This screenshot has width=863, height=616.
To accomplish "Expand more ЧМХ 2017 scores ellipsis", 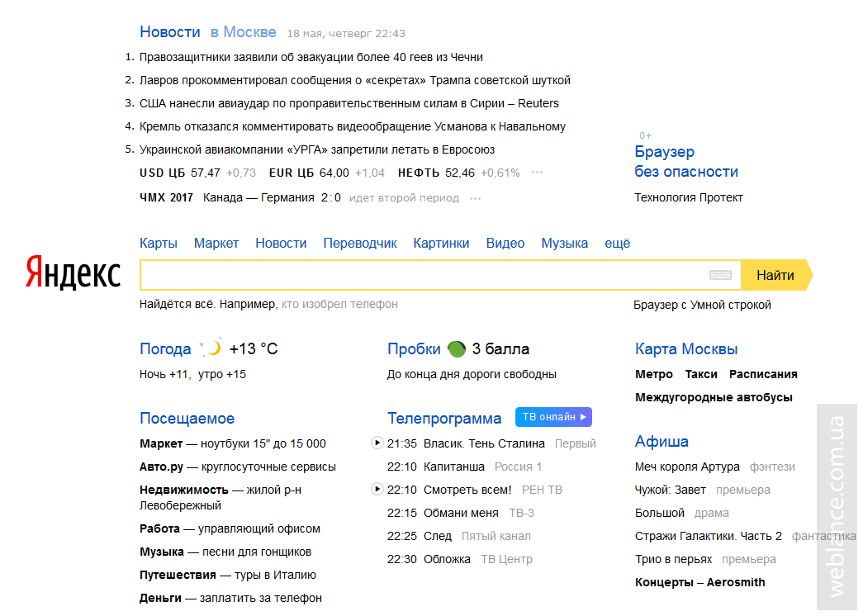I will [x=475, y=198].
